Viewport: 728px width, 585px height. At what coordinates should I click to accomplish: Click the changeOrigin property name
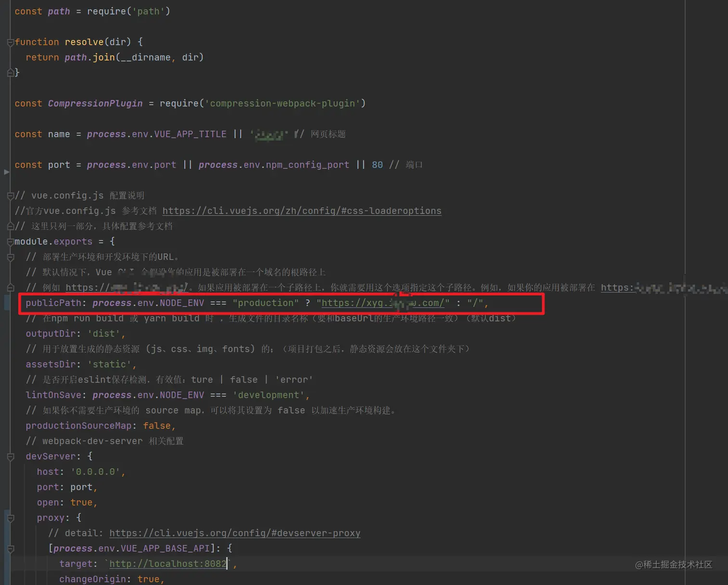[x=92, y=579]
